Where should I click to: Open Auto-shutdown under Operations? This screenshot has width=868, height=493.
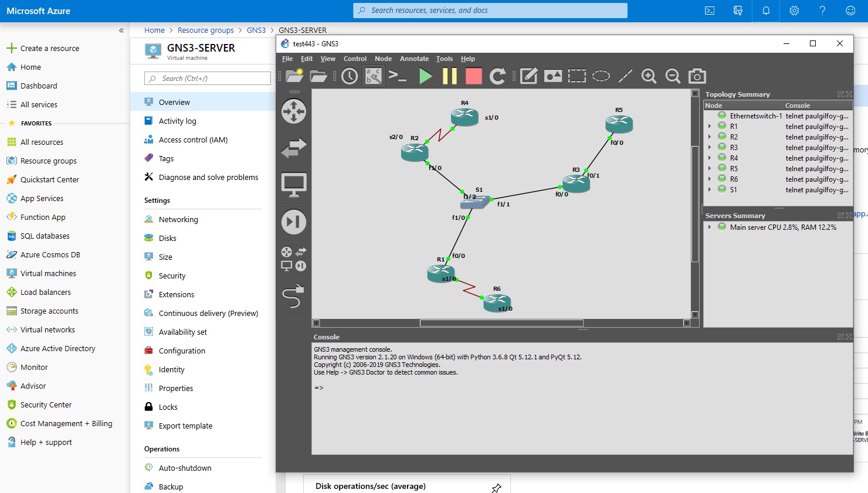pyautogui.click(x=185, y=468)
